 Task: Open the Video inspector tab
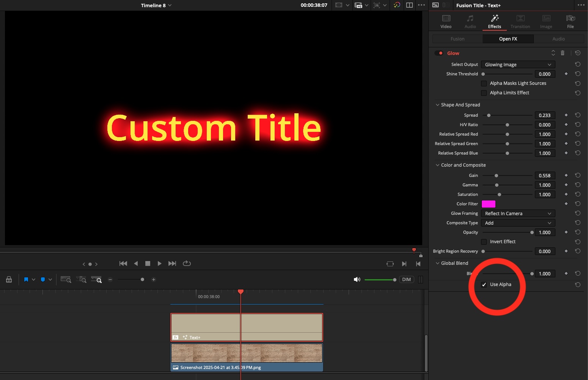(446, 22)
